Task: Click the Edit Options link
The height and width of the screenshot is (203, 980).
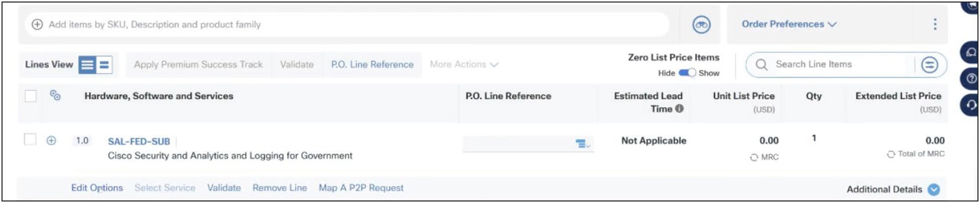Action: 97,188
